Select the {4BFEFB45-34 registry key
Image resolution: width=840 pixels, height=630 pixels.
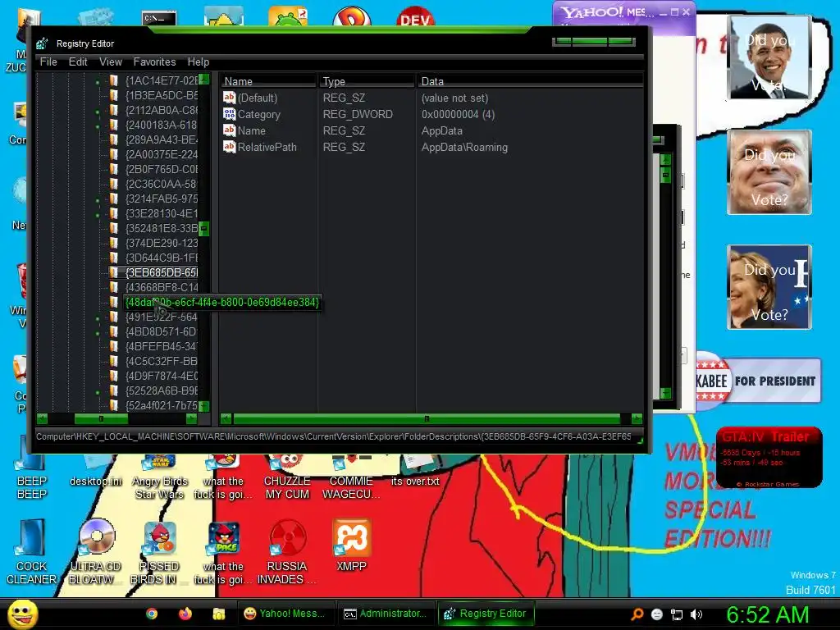tap(162, 346)
